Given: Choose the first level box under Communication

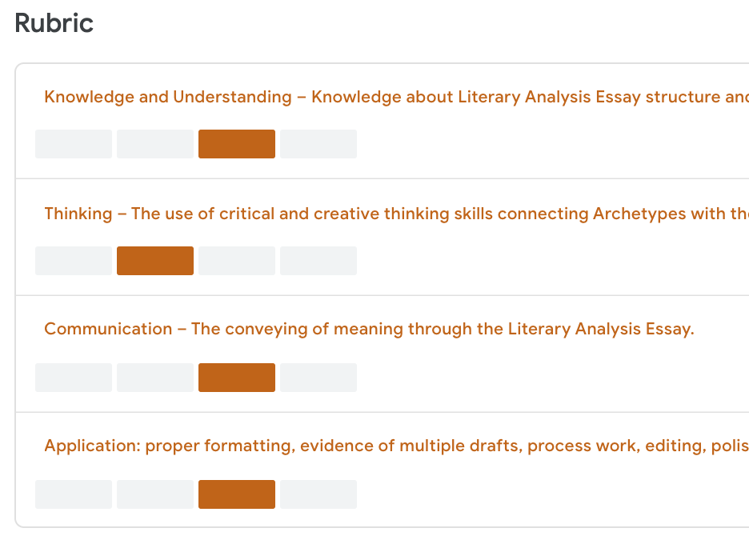Looking at the screenshot, I should (x=74, y=378).
